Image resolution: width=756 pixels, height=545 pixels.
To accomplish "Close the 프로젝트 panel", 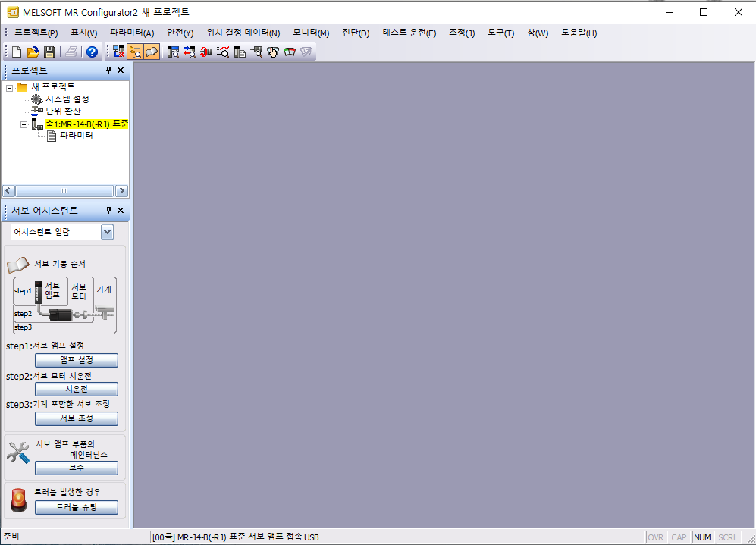I will 121,70.
